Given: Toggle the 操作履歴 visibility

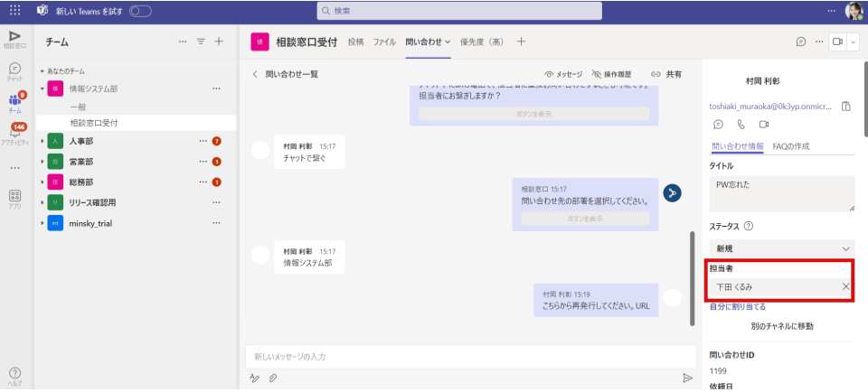Looking at the screenshot, I should tap(611, 74).
